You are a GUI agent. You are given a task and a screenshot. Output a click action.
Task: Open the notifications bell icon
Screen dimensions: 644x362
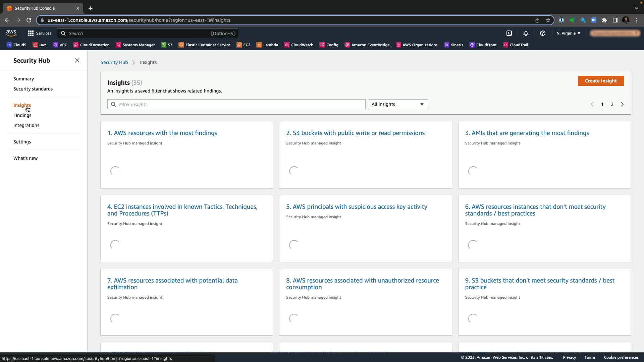coord(526,33)
